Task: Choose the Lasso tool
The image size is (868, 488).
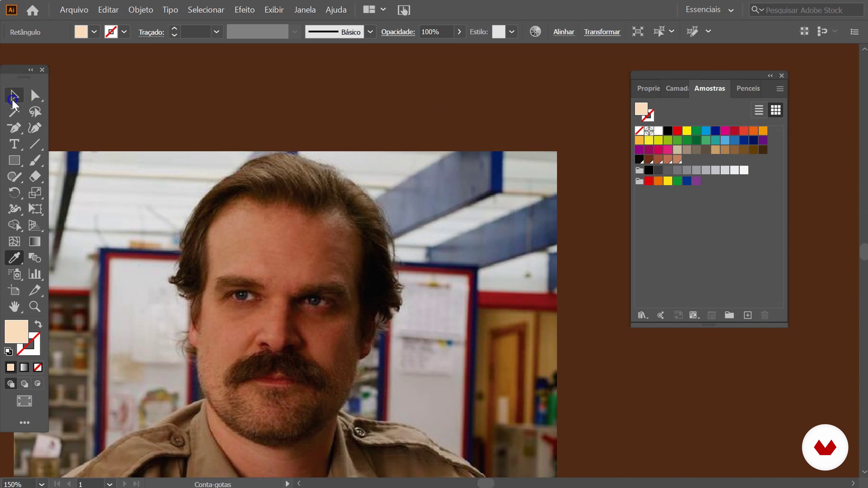Action: click(35, 112)
